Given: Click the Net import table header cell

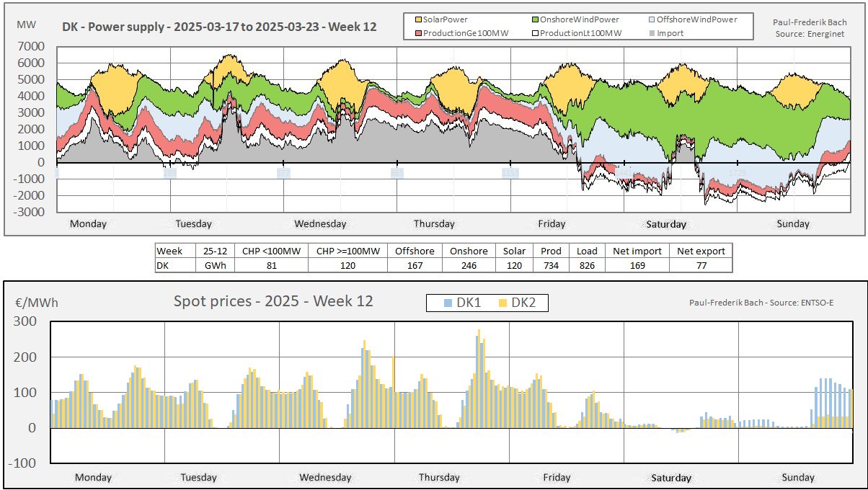Looking at the screenshot, I should 637,251.
